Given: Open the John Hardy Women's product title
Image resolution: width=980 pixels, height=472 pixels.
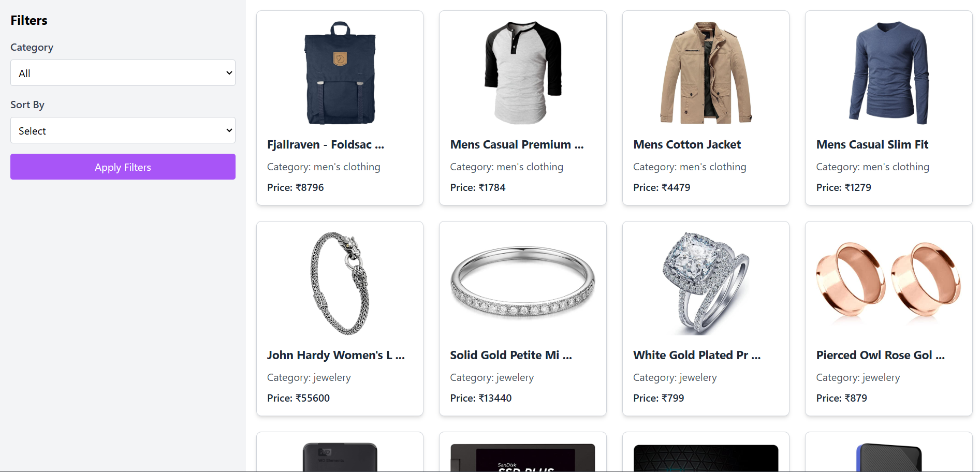Looking at the screenshot, I should (x=336, y=355).
